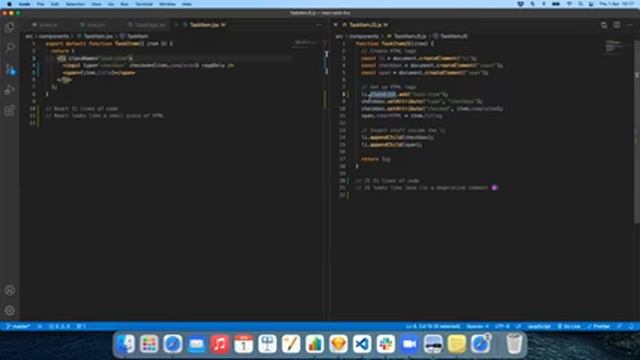
Task: Open Pages from the Dock
Action: pyautogui.click(x=291, y=344)
